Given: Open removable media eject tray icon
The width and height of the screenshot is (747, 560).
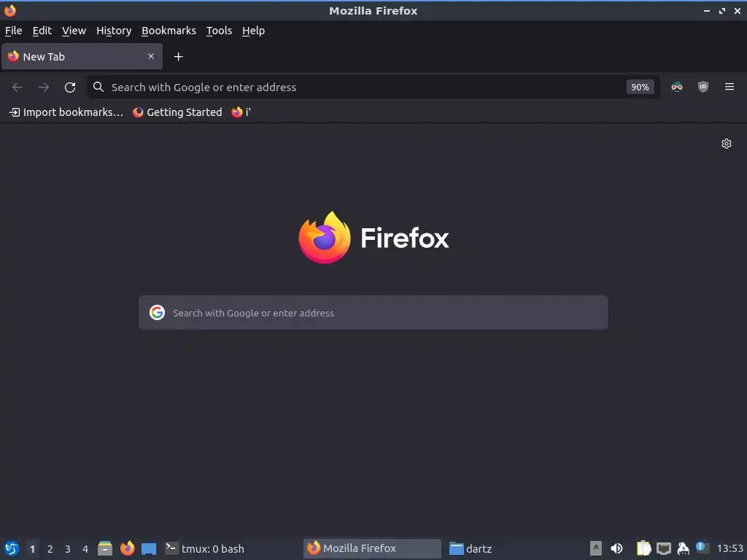Looking at the screenshot, I should tap(595, 548).
